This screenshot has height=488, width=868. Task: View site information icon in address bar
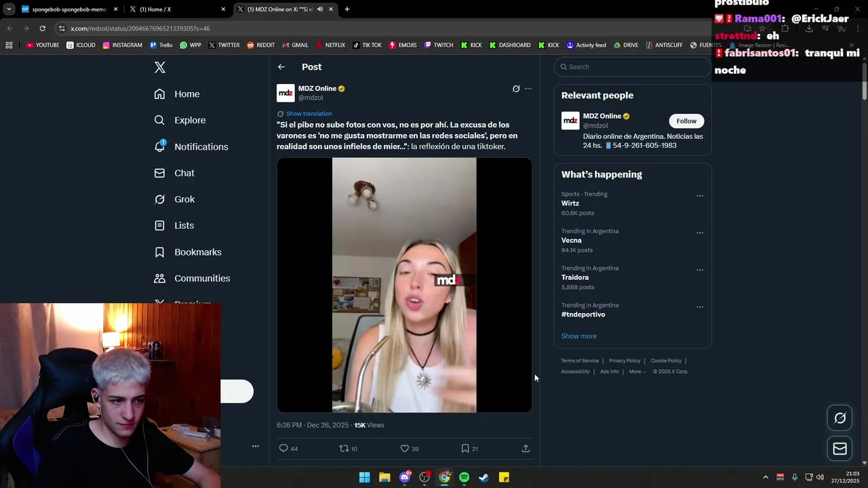[x=62, y=28]
